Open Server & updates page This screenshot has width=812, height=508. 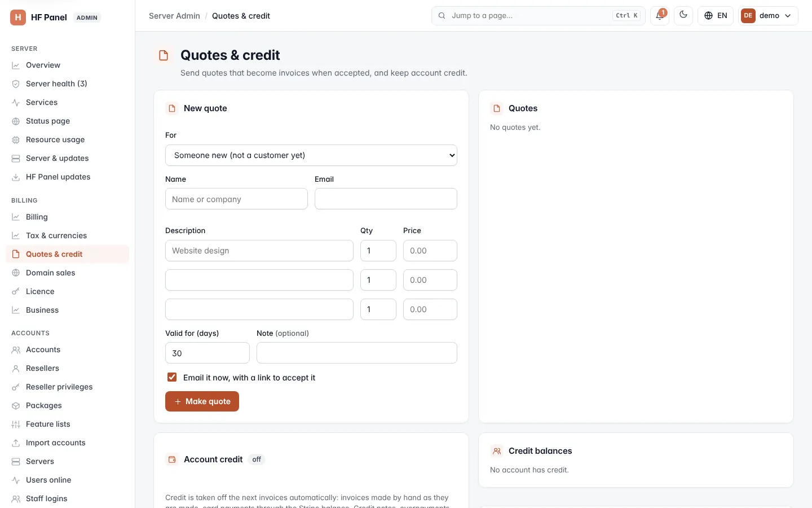tap(68, 158)
